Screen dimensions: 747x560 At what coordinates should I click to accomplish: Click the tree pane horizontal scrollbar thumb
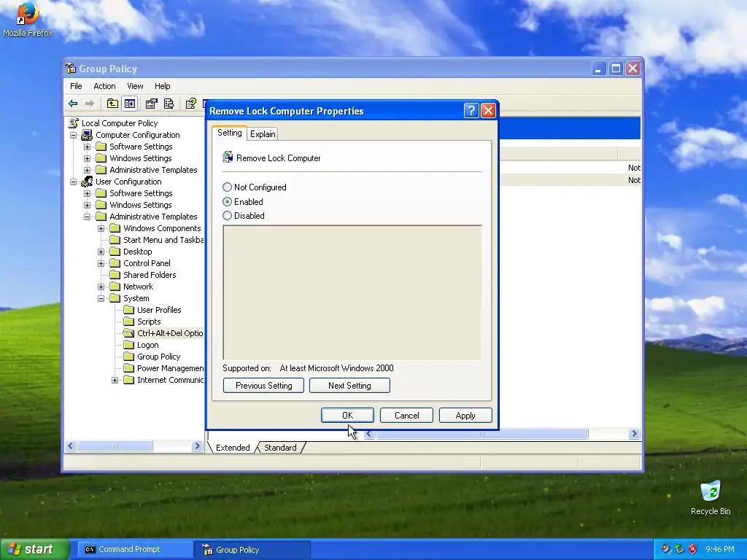115,446
